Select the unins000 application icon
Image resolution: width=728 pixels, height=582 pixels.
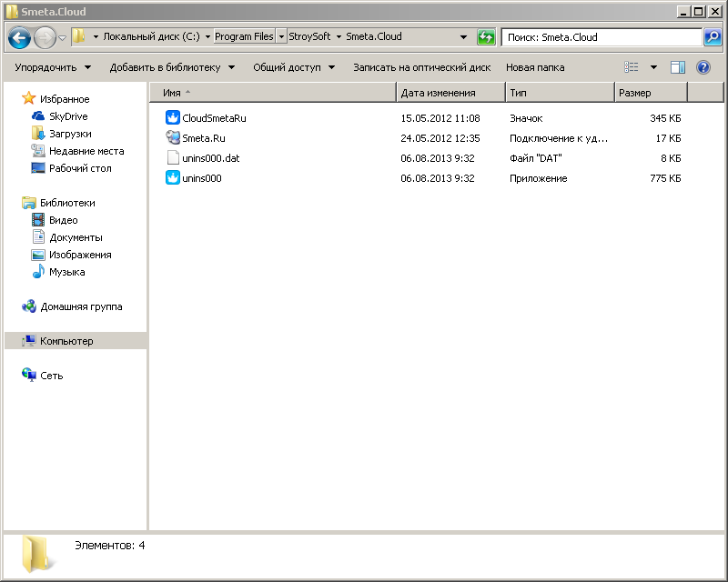click(173, 177)
